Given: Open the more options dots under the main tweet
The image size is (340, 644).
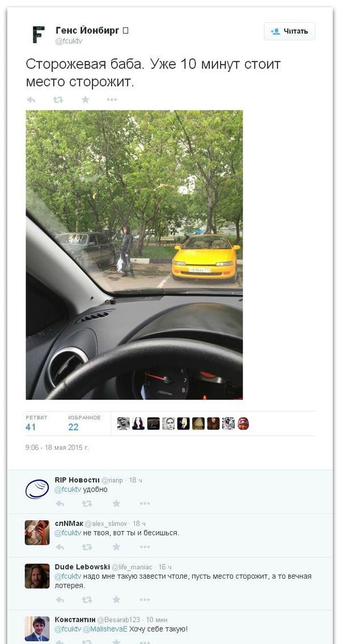Looking at the screenshot, I should (x=112, y=99).
